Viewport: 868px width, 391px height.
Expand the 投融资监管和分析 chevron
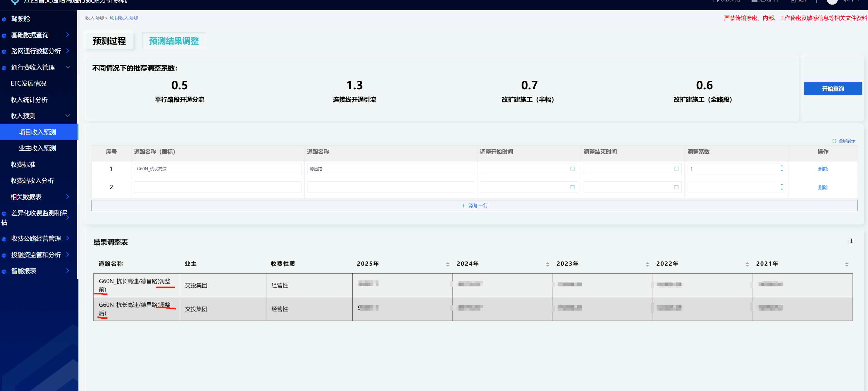point(68,254)
